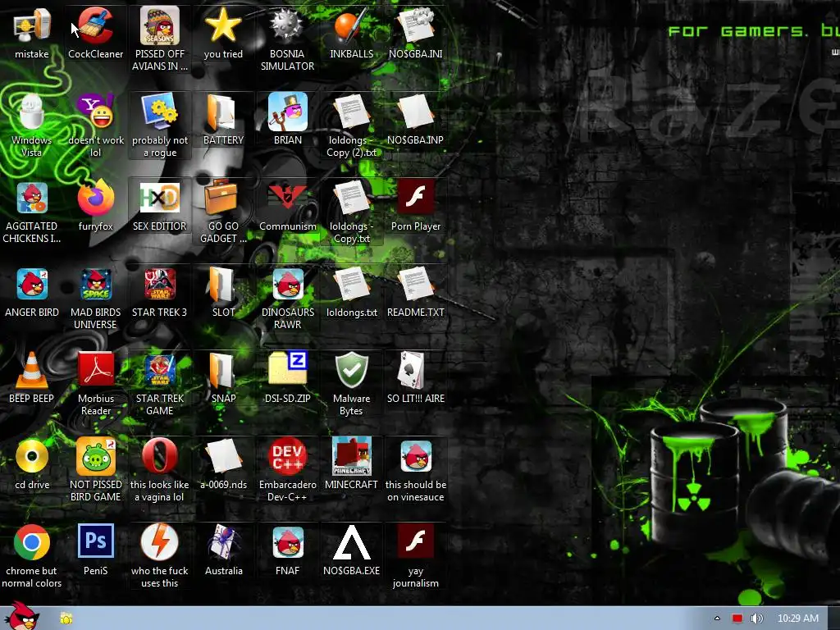The width and height of the screenshot is (840, 630).
Task: Open the volume speaker tray icon
Action: tap(756, 619)
